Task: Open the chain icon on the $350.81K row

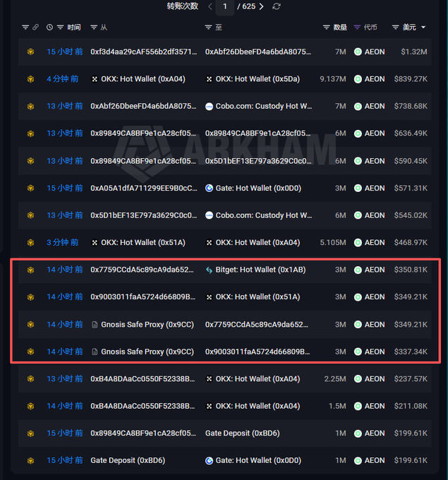Action: pos(30,270)
